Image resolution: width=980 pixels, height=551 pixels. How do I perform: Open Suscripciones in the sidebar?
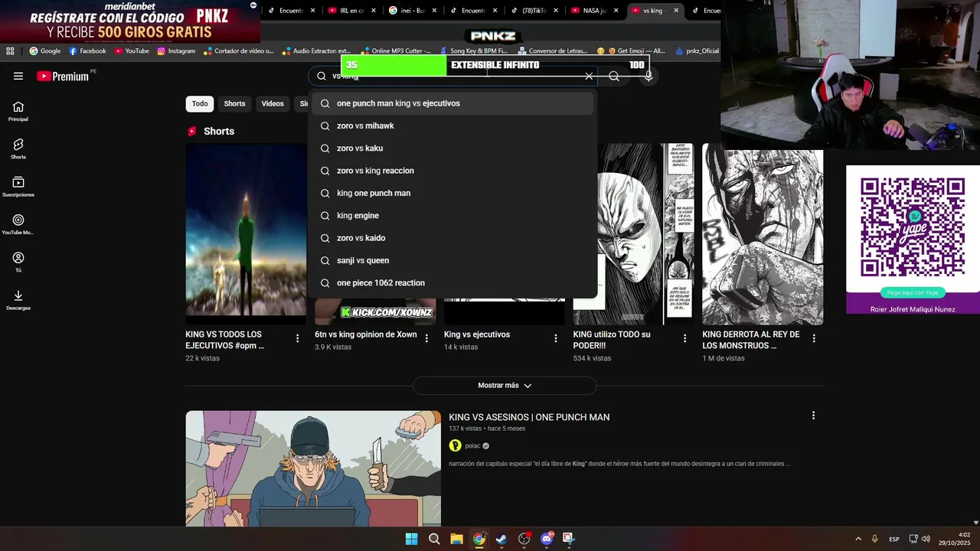coord(18,187)
